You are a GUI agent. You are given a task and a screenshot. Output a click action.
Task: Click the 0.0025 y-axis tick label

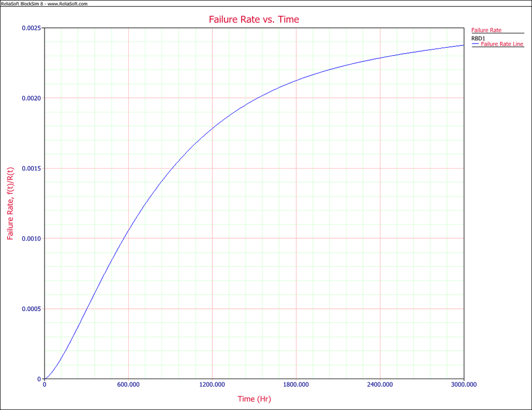point(30,28)
